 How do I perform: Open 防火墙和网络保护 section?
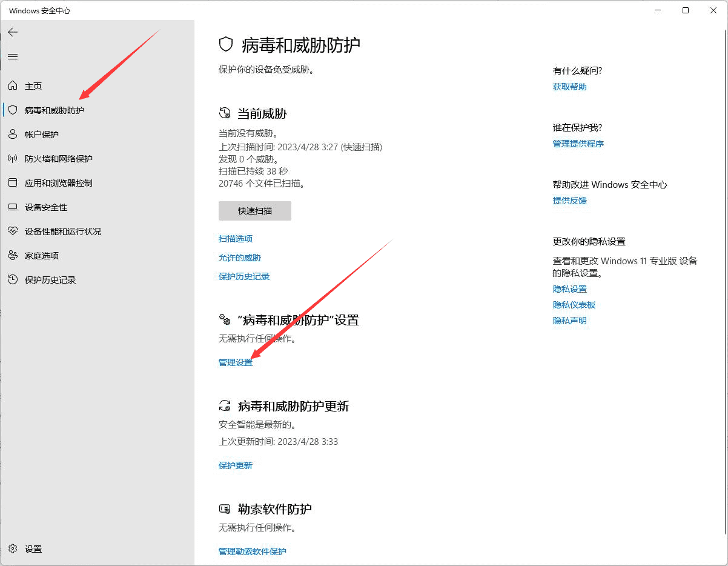(x=58, y=158)
